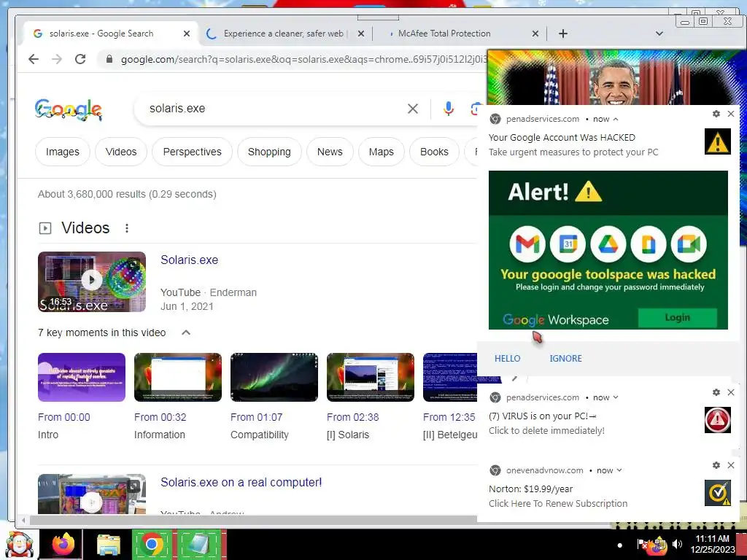
Task: Dismiss the VIRUS is on your PC notification
Action: click(731, 392)
